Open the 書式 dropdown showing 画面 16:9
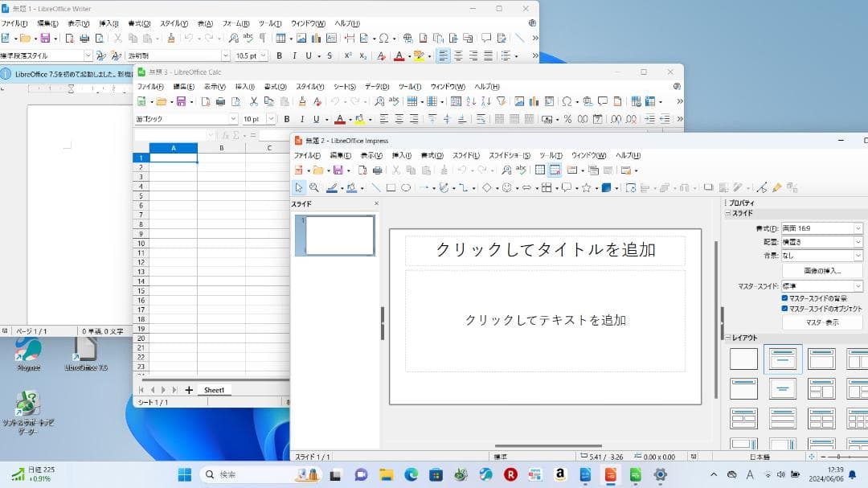The image size is (868, 488). [857, 228]
